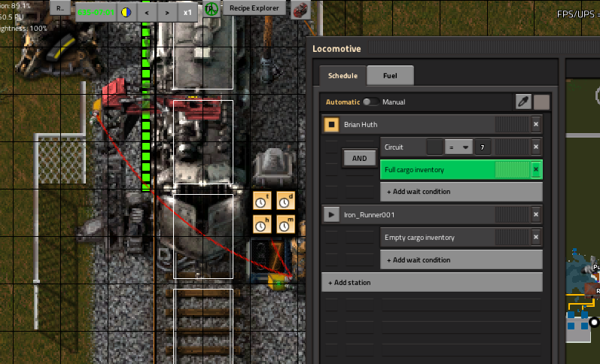Image resolution: width=600 pixels, height=364 pixels.
Task: Pick a color with the pipette icon
Action: (523, 102)
